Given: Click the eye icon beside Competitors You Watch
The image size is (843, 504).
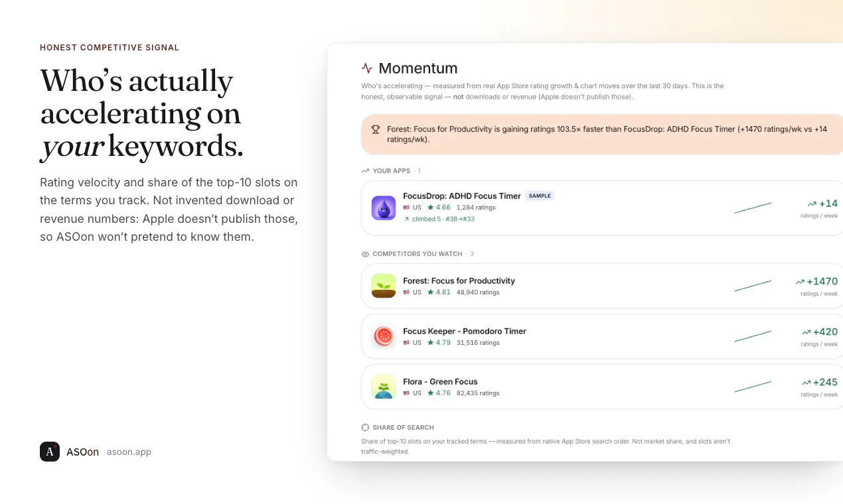Looking at the screenshot, I should click(x=365, y=254).
